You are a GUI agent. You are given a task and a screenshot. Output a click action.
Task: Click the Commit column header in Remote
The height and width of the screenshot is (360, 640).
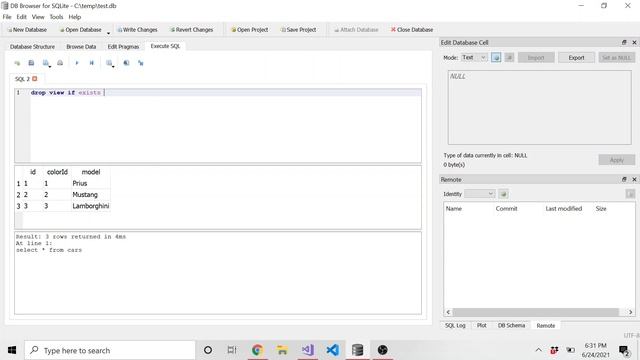(507, 209)
